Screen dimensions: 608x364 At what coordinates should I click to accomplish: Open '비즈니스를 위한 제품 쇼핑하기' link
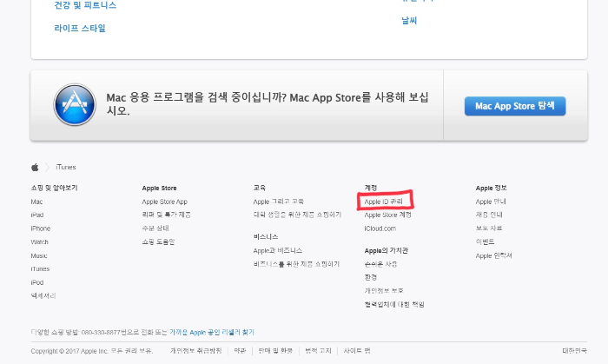point(296,264)
